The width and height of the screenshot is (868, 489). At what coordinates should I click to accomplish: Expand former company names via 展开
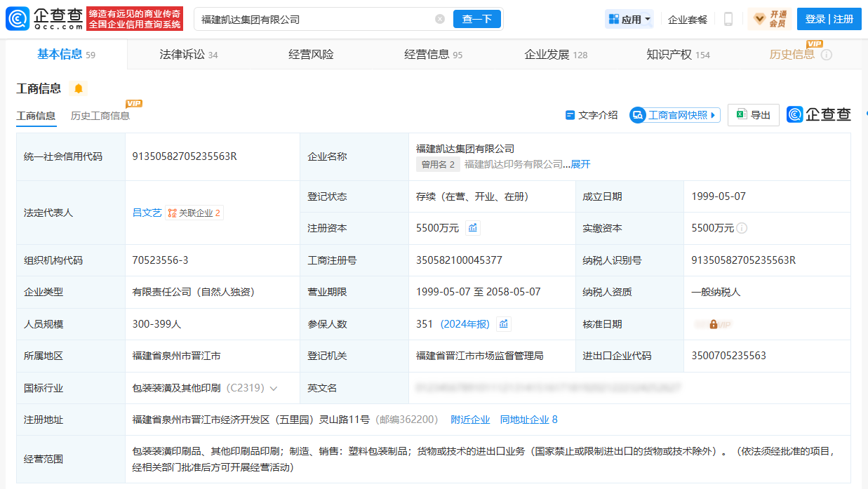580,164
